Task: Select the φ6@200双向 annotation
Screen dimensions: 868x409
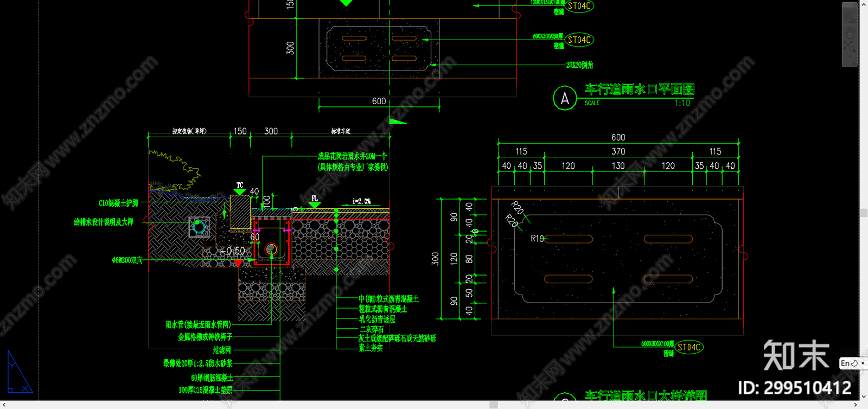Action: 127,260
